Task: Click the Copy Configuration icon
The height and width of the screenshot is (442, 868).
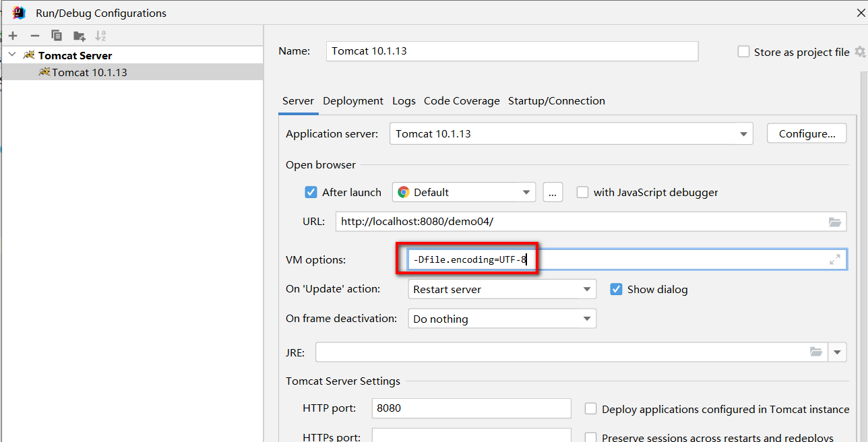Action: [57, 36]
